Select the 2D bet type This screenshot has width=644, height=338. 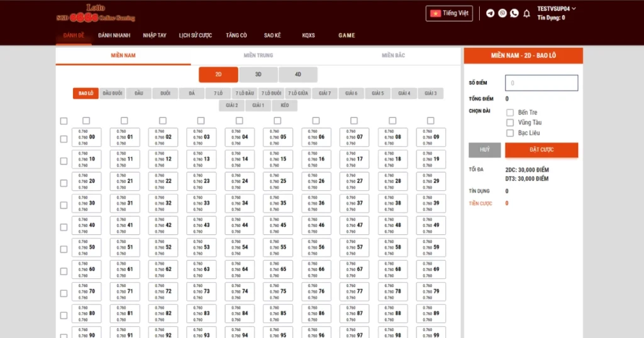(218, 74)
